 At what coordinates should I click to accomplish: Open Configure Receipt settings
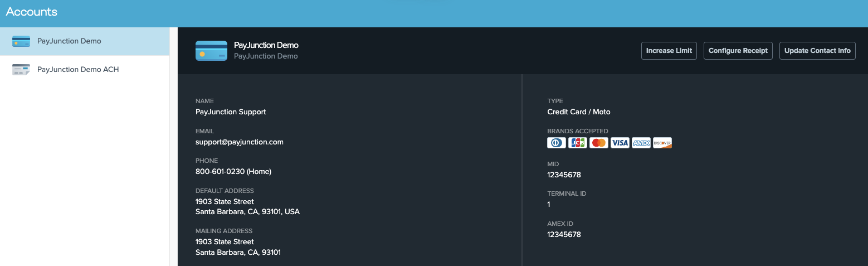tap(738, 51)
